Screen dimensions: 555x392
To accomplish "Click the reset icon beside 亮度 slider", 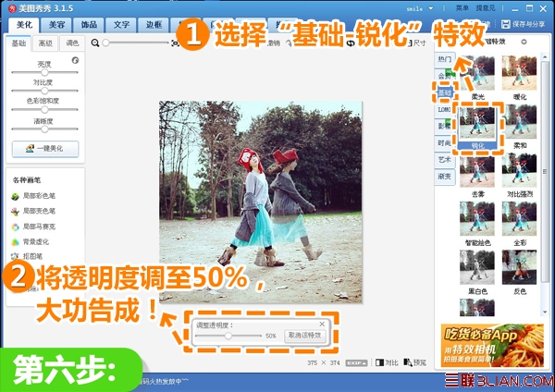I will click(75, 60).
